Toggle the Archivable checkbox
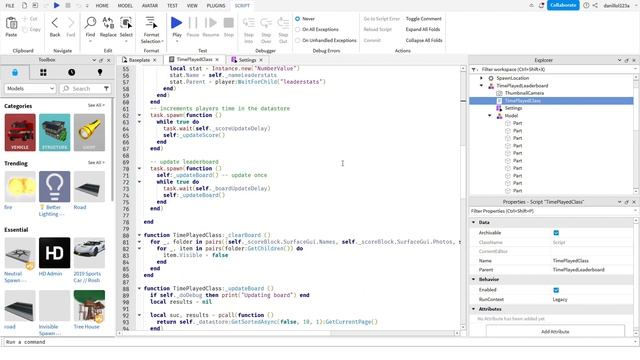This screenshot has height=360, width=640. pyautogui.click(x=556, y=233)
